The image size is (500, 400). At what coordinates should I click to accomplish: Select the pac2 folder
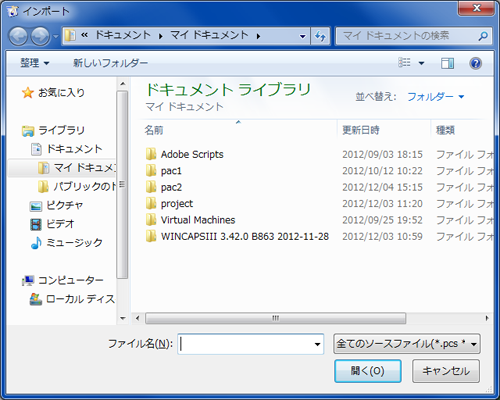(x=171, y=187)
